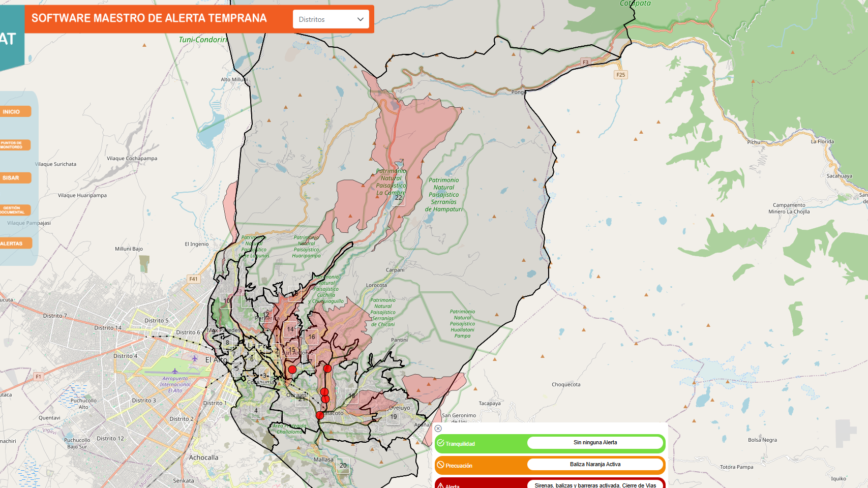Viewport: 868px width, 488px height.
Task: Click the Tranquilidad checkmark icon
Action: click(441, 443)
